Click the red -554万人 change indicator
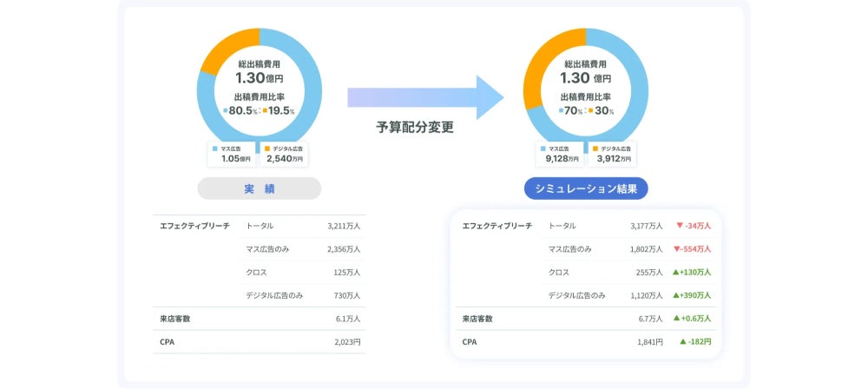Image resolution: width=868 pixels, height=389 pixels. pos(693,249)
